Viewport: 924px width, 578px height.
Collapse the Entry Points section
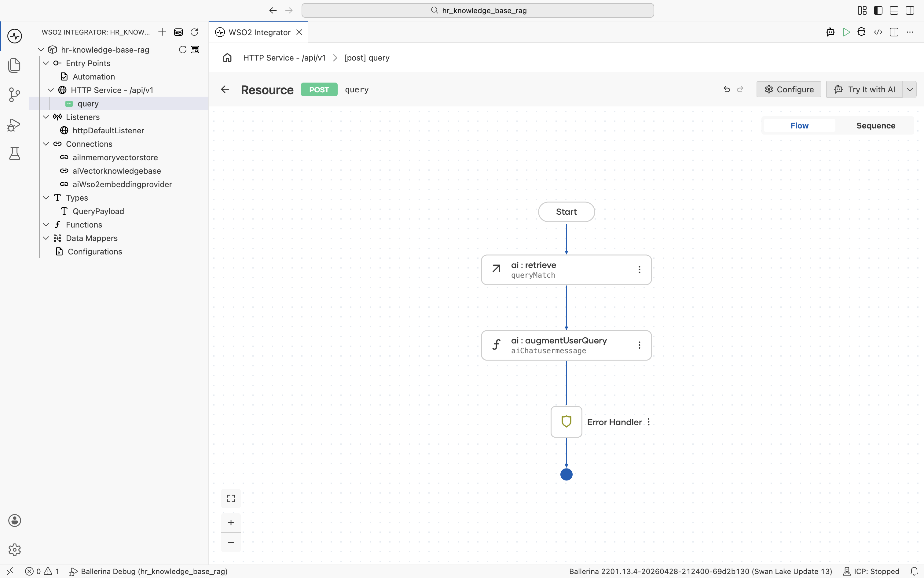(46, 63)
